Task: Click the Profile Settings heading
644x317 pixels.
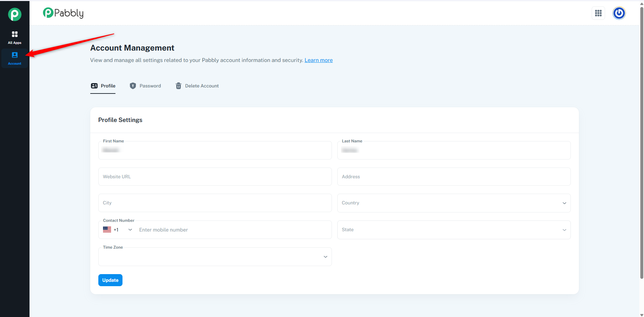Action: [120, 120]
